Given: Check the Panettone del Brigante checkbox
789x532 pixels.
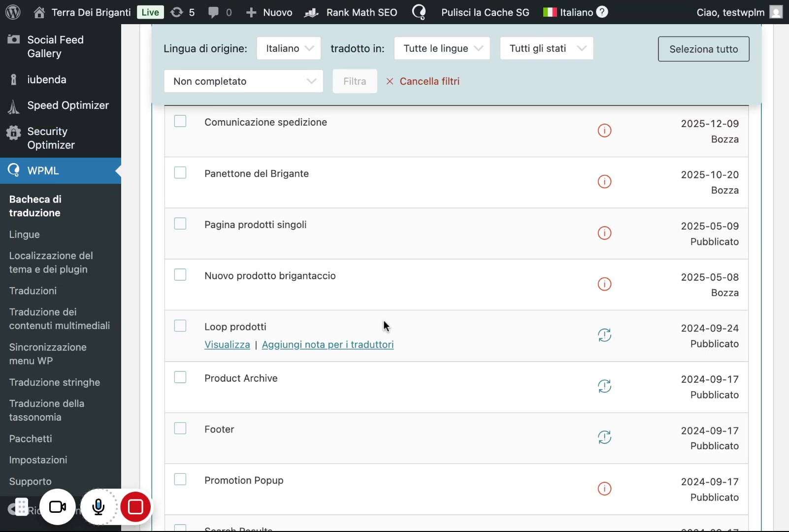Looking at the screenshot, I should (180, 172).
